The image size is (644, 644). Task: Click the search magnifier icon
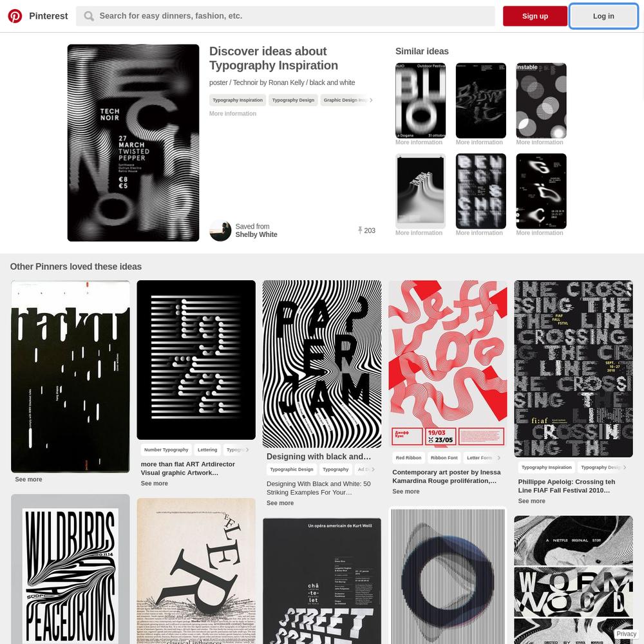(89, 16)
